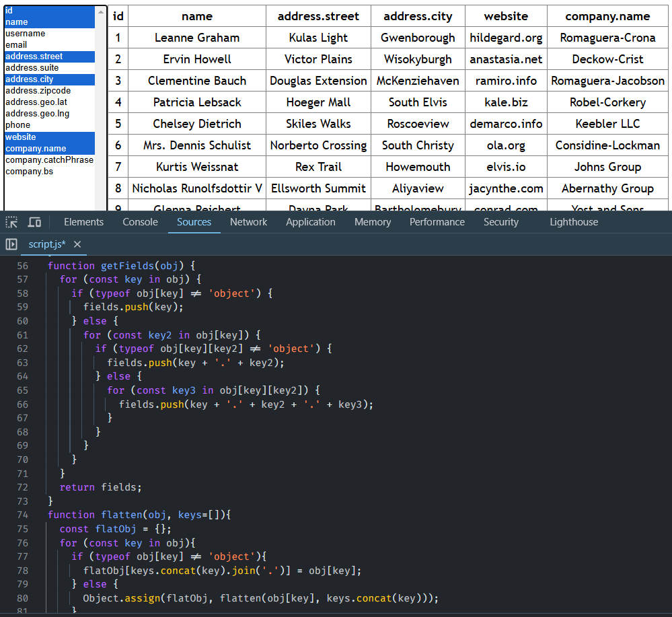Open the Memory tab
The height and width of the screenshot is (617, 672).
[x=373, y=222]
